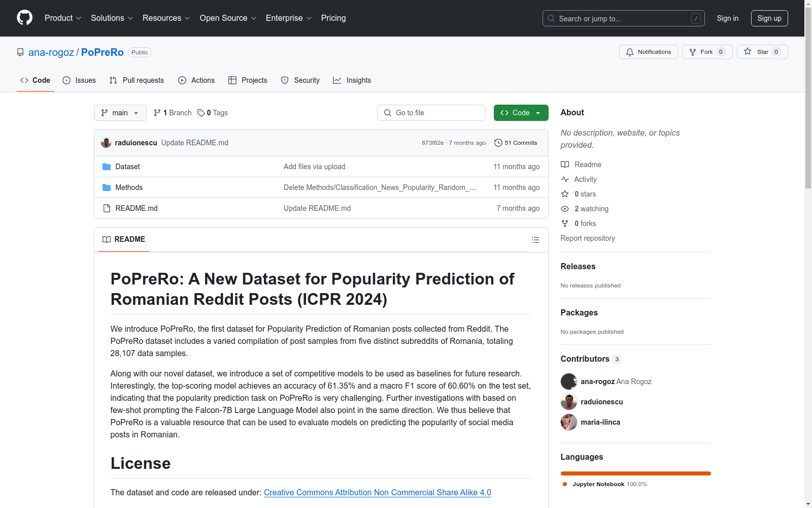This screenshot has height=508, width=812.
Task: Click the Readme book icon in About
Action: click(x=565, y=165)
